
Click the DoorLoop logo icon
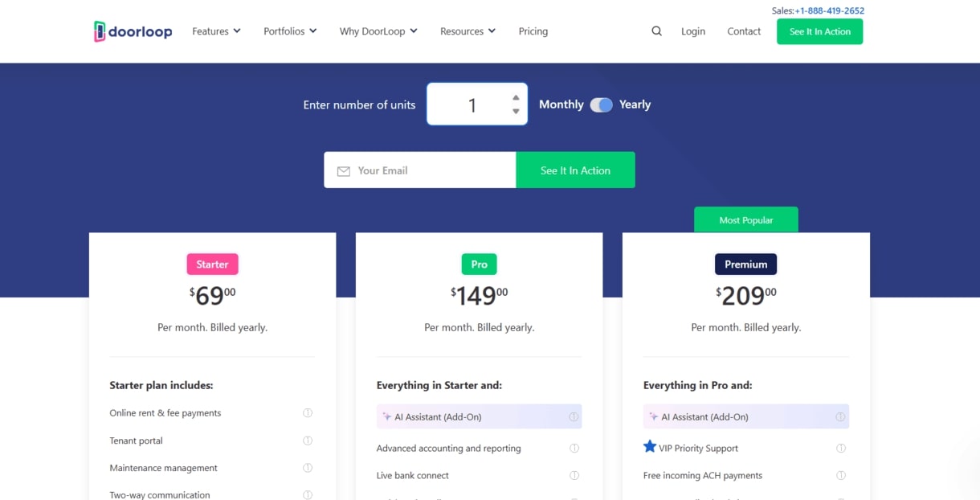pos(100,31)
